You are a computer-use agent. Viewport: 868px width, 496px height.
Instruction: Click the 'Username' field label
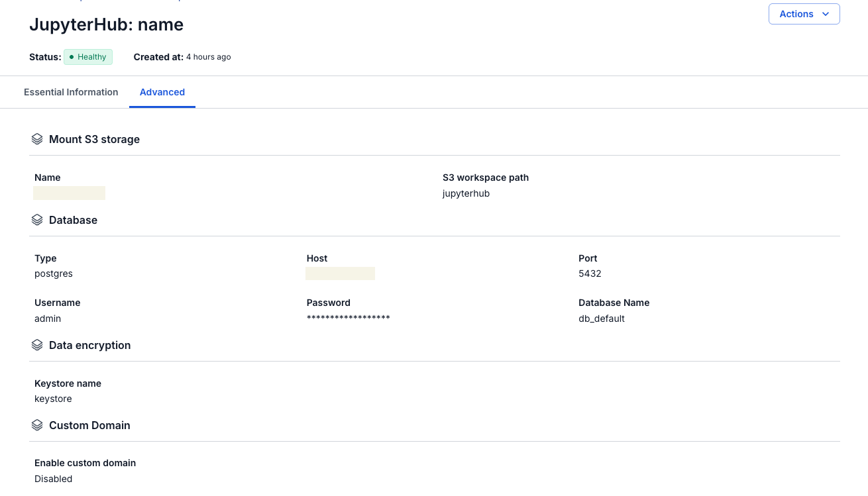[58, 303]
